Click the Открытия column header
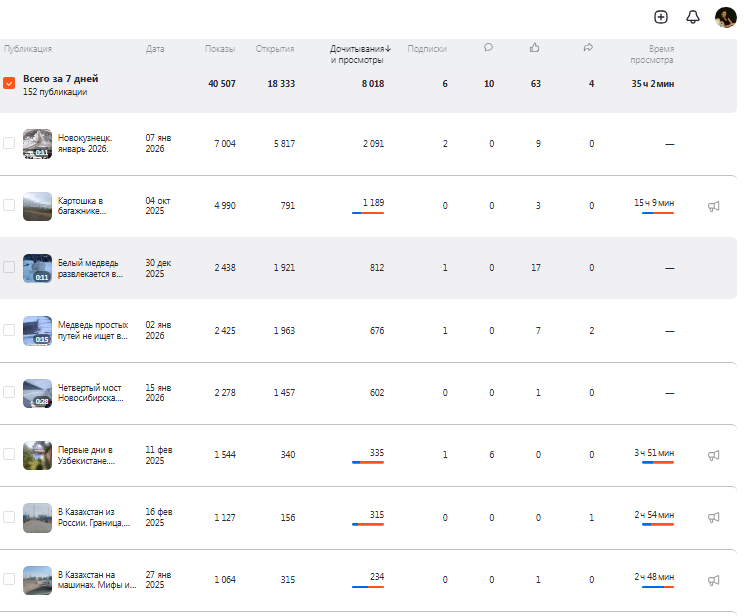Image resolution: width=748 pixels, height=616 pixels. point(274,48)
